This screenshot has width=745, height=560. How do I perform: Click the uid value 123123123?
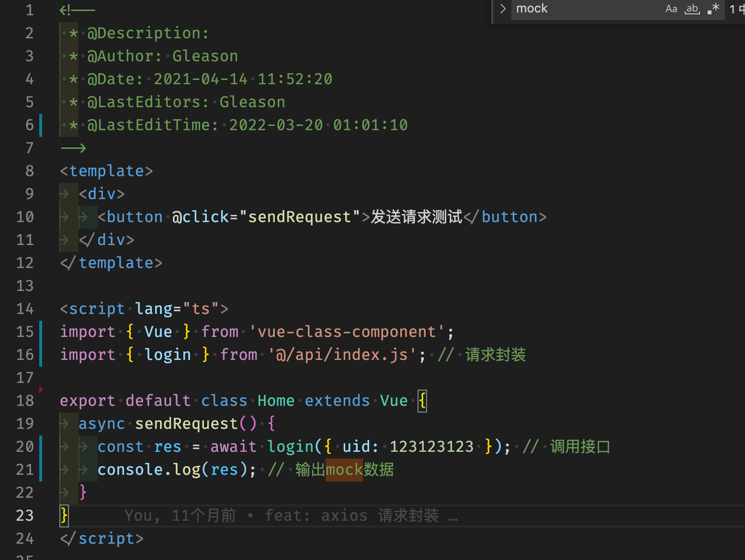(431, 447)
